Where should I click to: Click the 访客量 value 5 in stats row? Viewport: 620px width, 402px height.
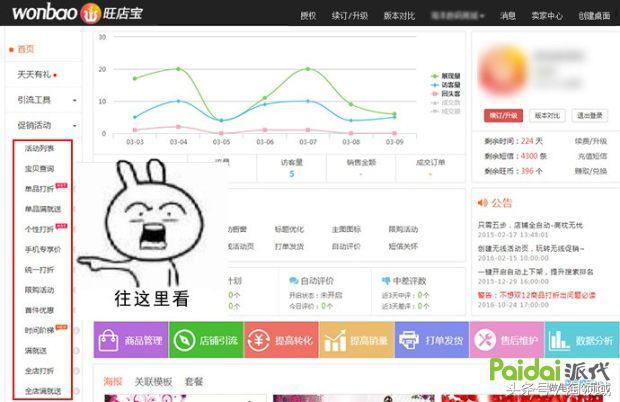click(x=291, y=174)
